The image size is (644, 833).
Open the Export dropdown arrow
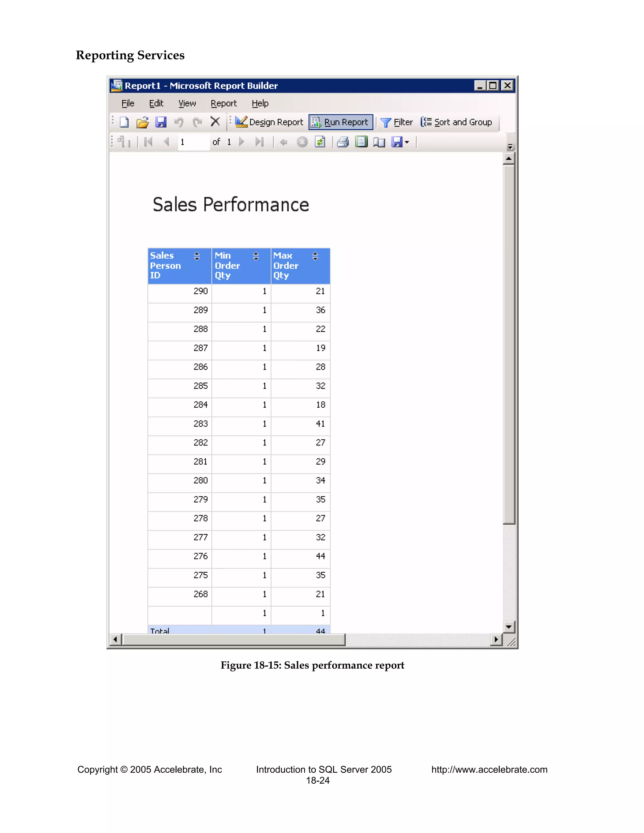(x=407, y=142)
